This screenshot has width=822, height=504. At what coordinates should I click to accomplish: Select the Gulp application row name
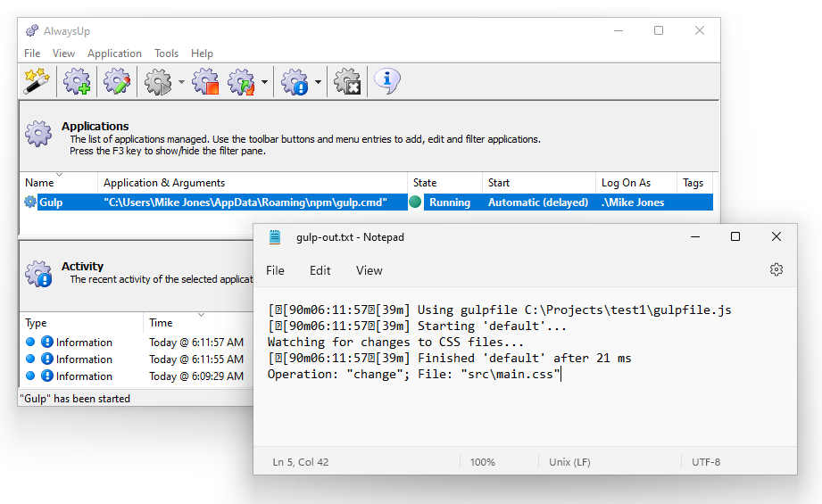(51, 202)
